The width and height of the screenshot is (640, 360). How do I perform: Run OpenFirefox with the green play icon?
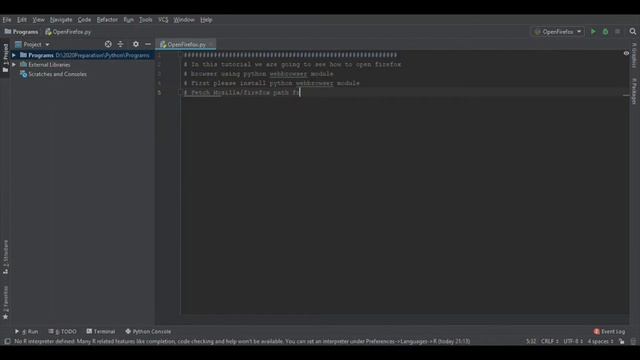tap(593, 32)
